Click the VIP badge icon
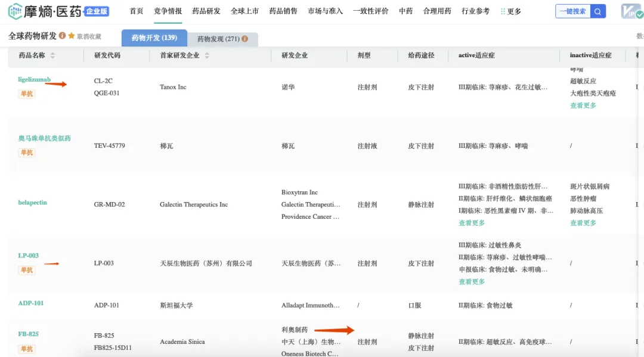Viewport: 644px width, 357px height. click(631, 11)
